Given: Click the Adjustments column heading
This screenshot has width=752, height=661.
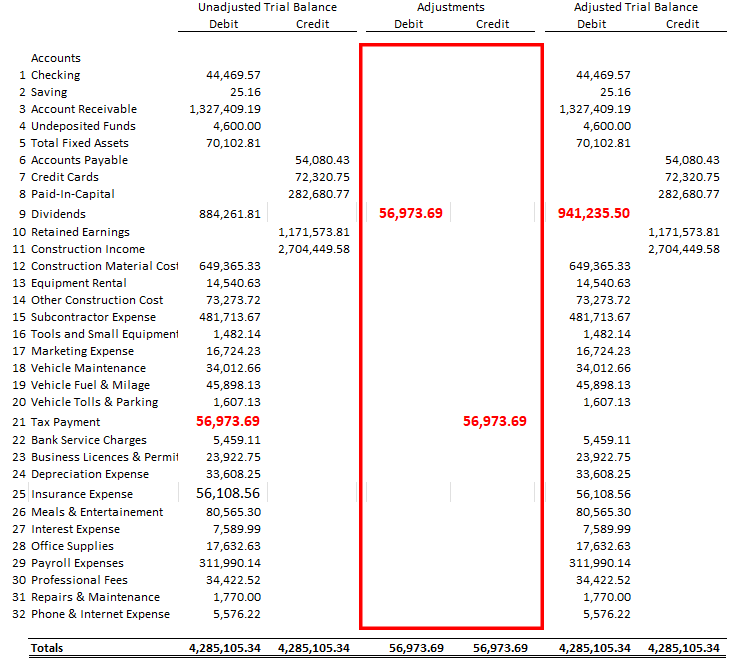Looking at the screenshot, I should point(451,7).
